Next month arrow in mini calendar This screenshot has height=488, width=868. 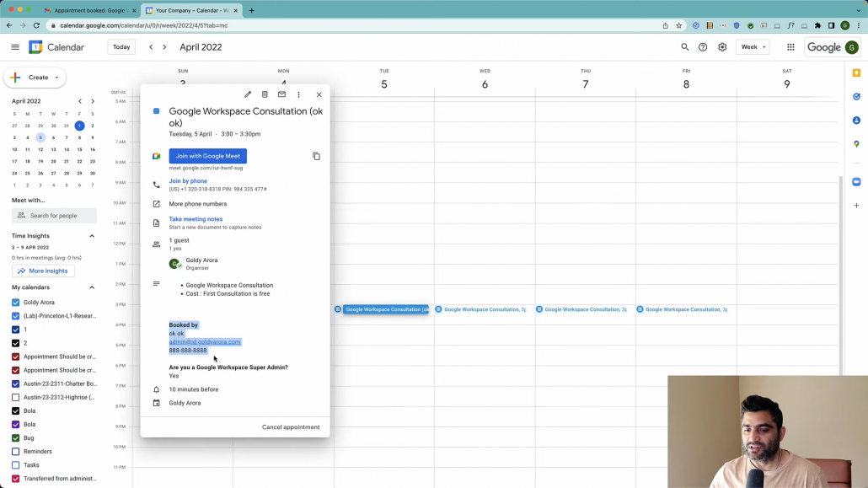(x=93, y=101)
